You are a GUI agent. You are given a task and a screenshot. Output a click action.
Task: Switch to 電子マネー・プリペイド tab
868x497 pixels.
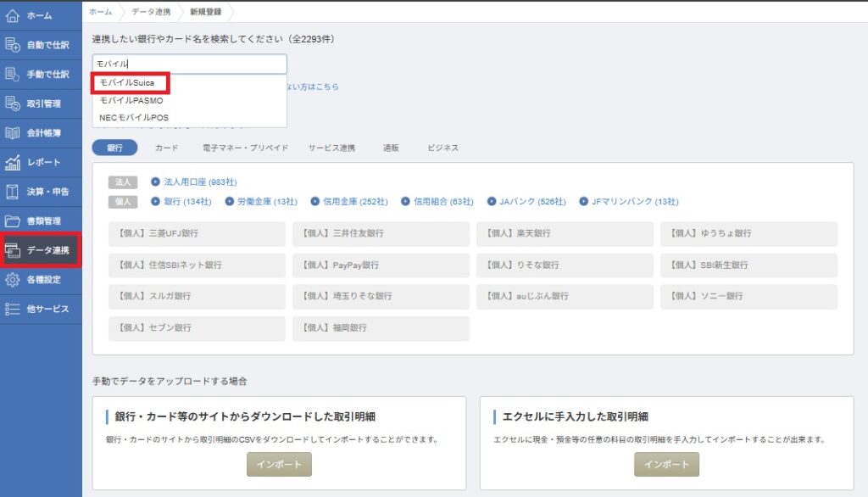pyautogui.click(x=245, y=148)
